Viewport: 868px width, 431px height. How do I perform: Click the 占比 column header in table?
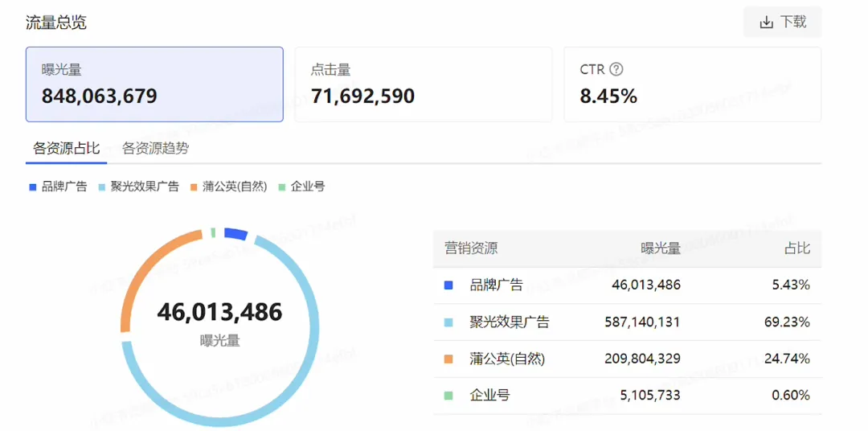pyautogui.click(x=796, y=248)
